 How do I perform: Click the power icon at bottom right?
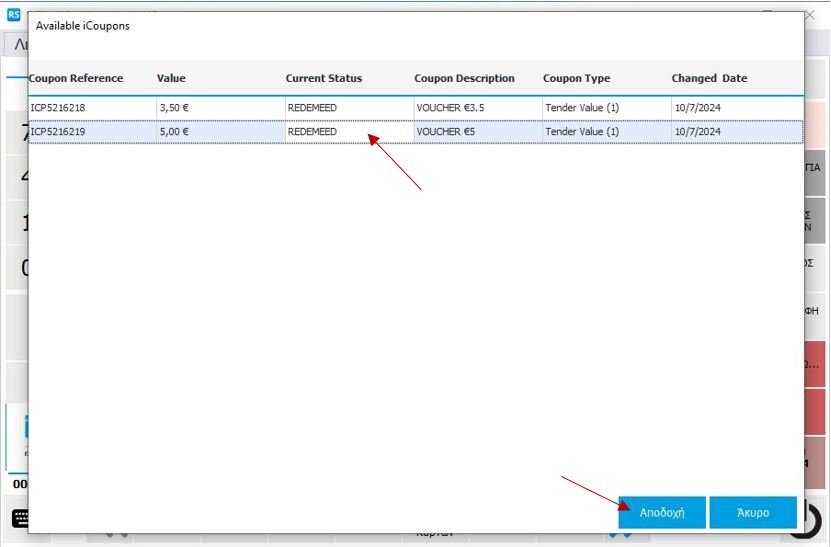(x=812, y=518)
